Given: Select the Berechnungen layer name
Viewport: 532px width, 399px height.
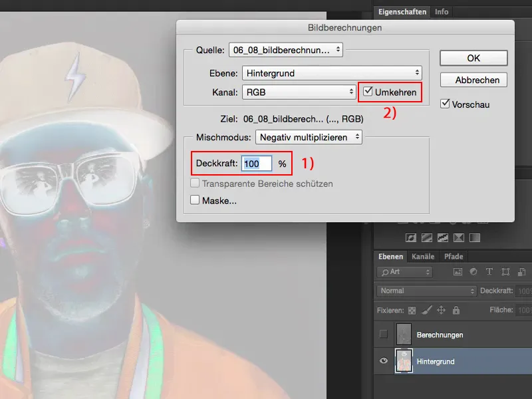Looking at the screenshot, I should point(440,335).
